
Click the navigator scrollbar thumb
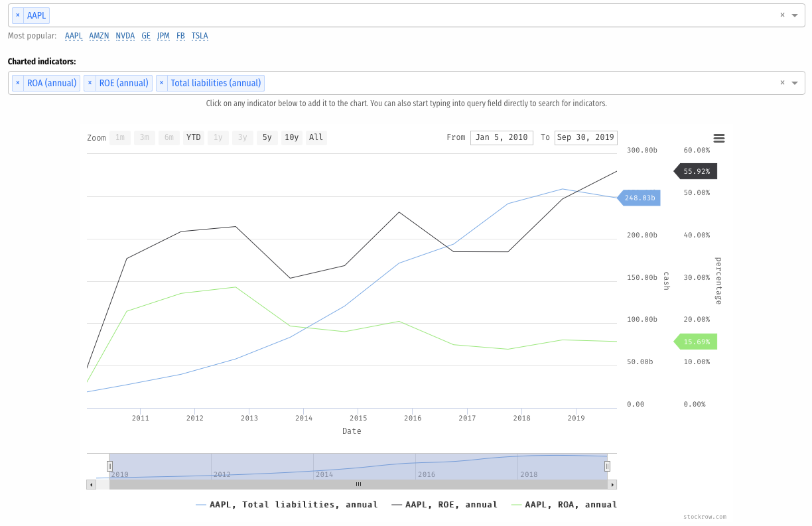pyautogui.click(x=358, y=484)
